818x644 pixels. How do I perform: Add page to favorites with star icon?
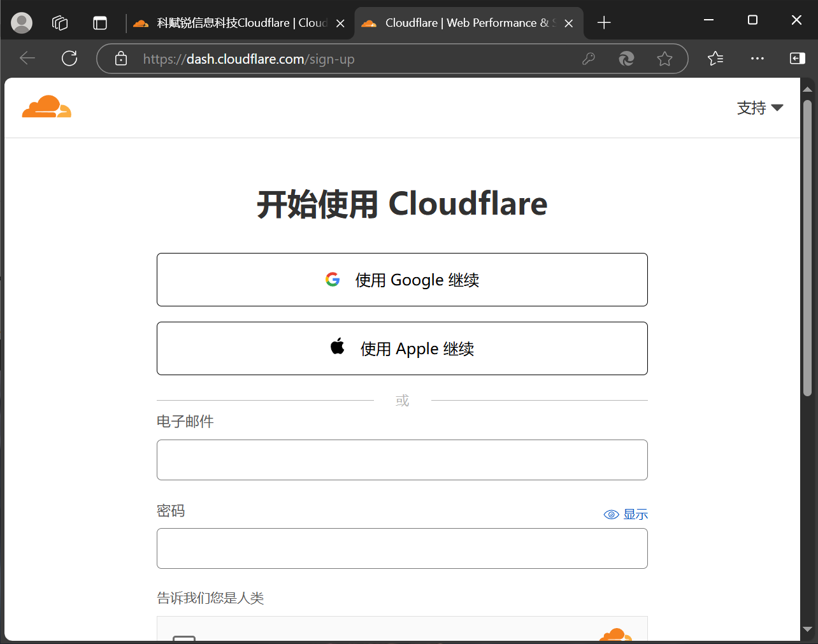tap(664, 59)
